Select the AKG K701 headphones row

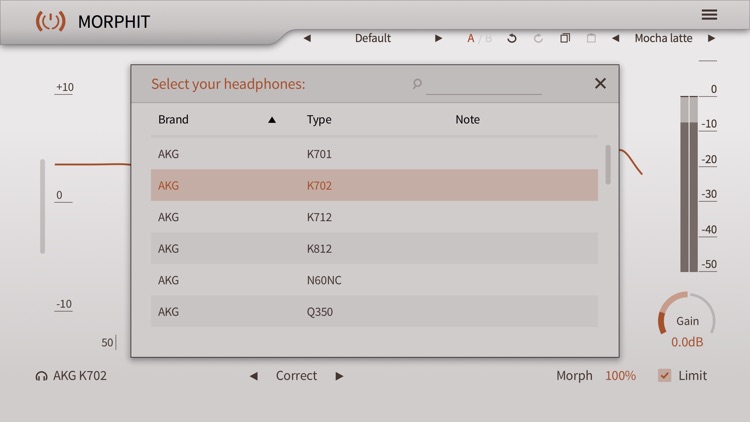(374, 154)
